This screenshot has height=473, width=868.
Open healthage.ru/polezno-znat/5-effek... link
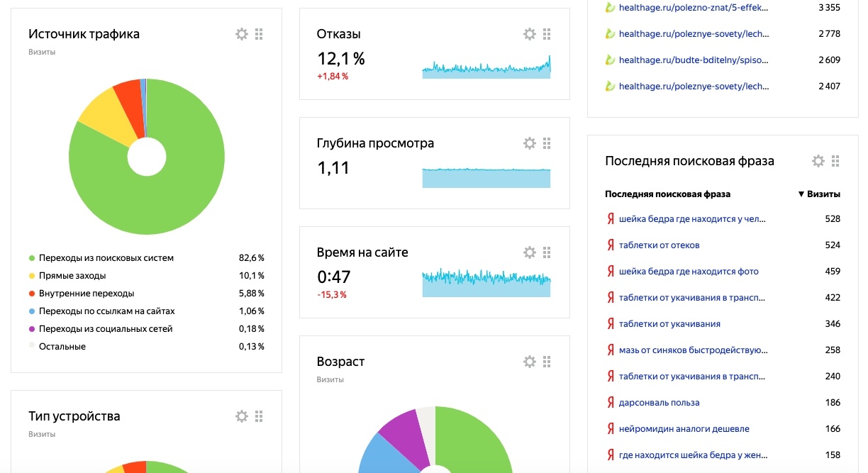pos(694,8)
